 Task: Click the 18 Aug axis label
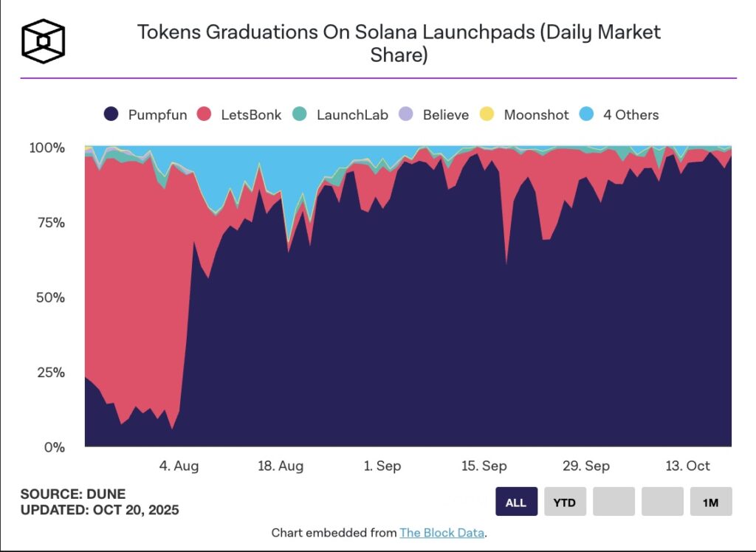pos(281,466)
